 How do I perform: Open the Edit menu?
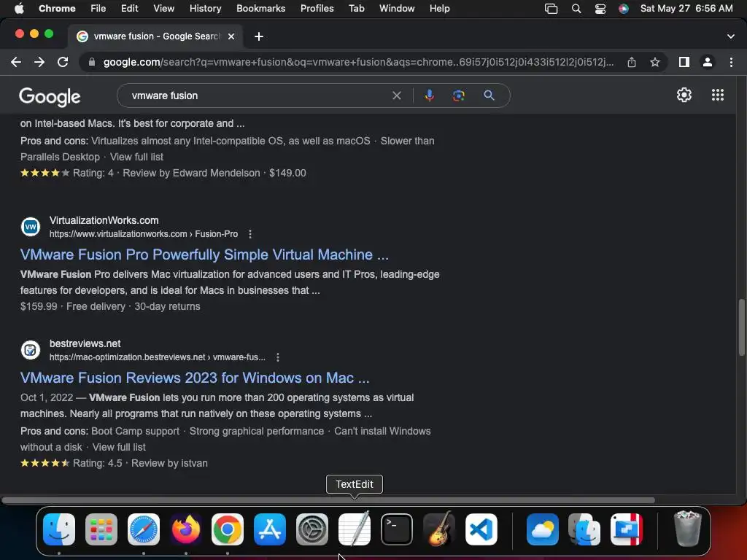coord(129,9)
